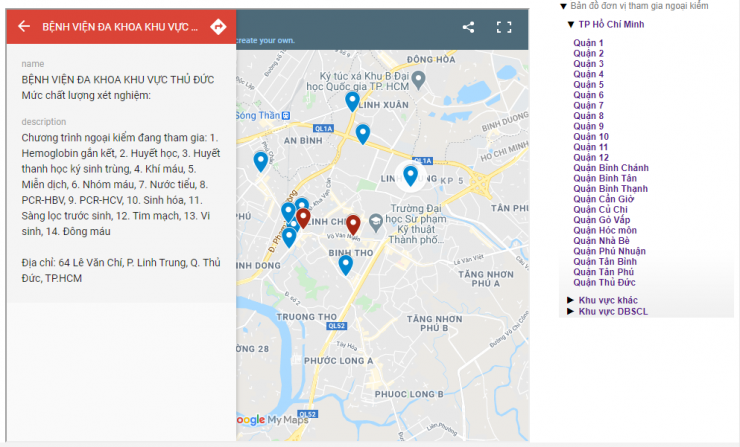Click the gray marker for Ký túc xá Khu B
This screenshot has height=447, width=740.
(420, 78)
